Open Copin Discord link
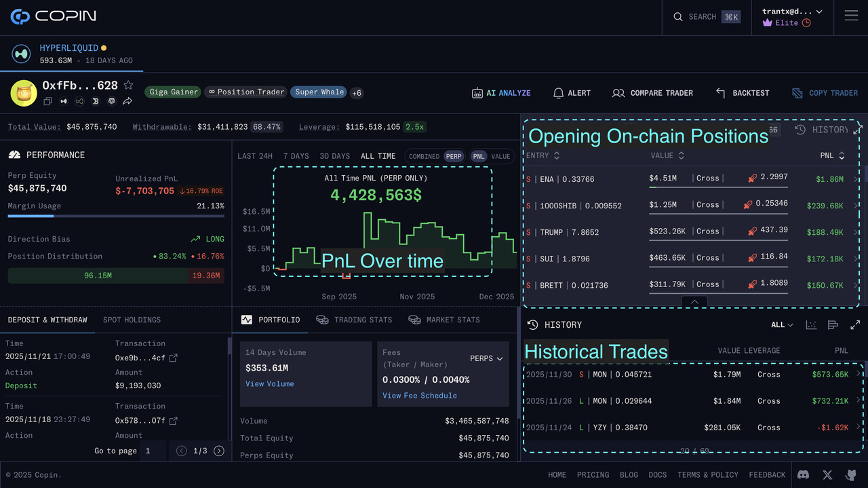The width and height of the screenshot is (868, 488). (804, 475)
